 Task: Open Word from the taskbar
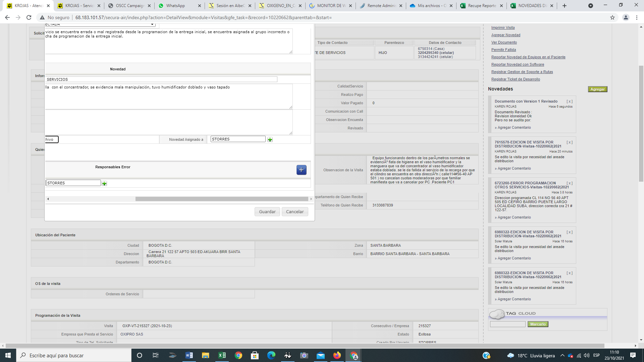tap(189, 355)
